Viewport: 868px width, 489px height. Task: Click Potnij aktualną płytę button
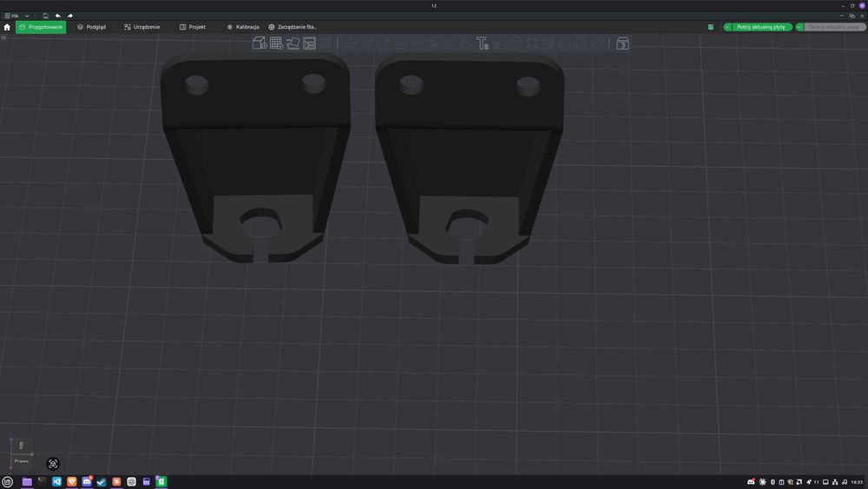(761, 27)
